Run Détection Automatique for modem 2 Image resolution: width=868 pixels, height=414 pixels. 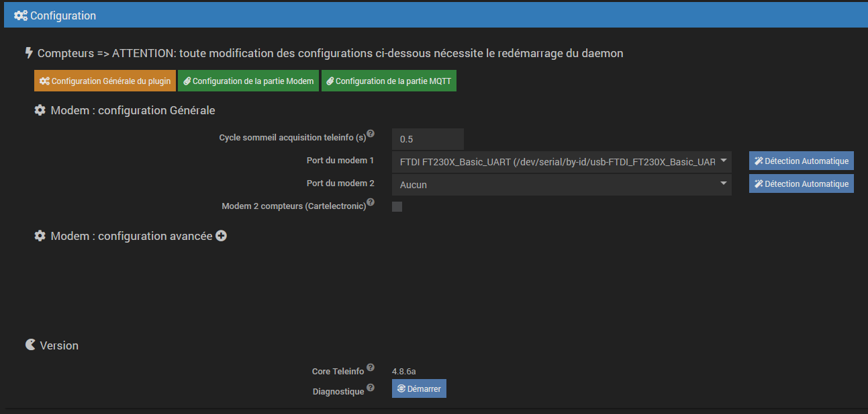point(801,184)
